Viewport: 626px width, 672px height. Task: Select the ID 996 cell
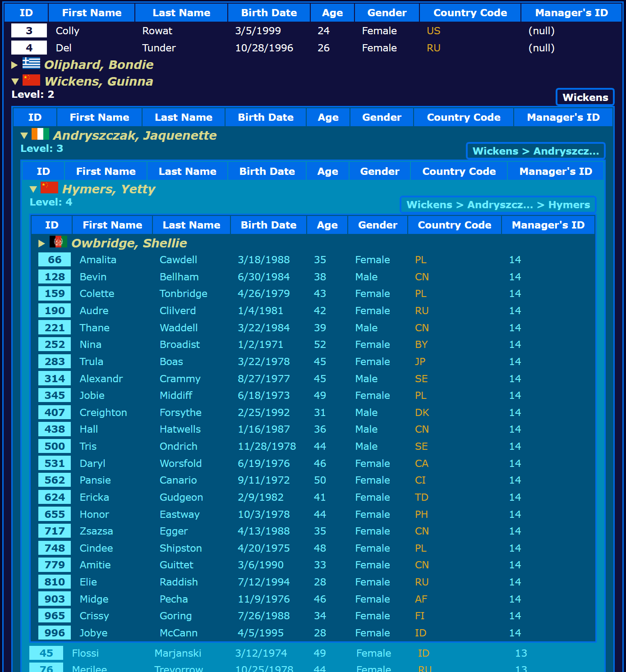pyautogui.click(x=55, y=633)
